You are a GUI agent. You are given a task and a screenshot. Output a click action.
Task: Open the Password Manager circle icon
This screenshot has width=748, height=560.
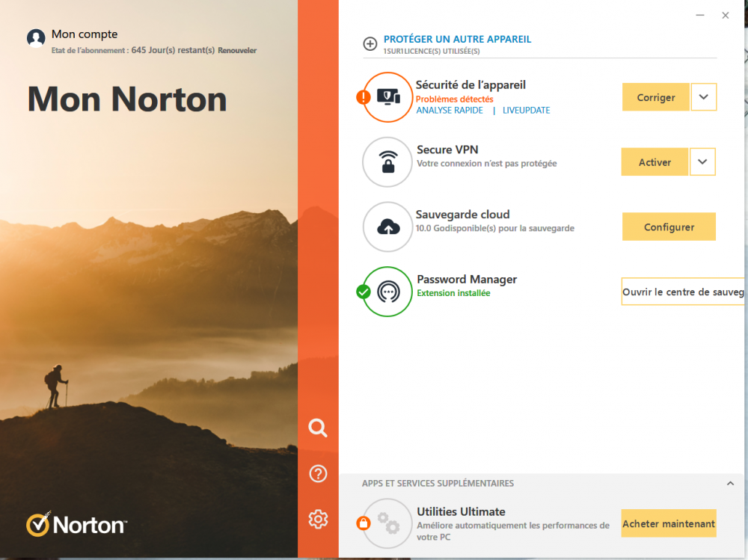387,292
